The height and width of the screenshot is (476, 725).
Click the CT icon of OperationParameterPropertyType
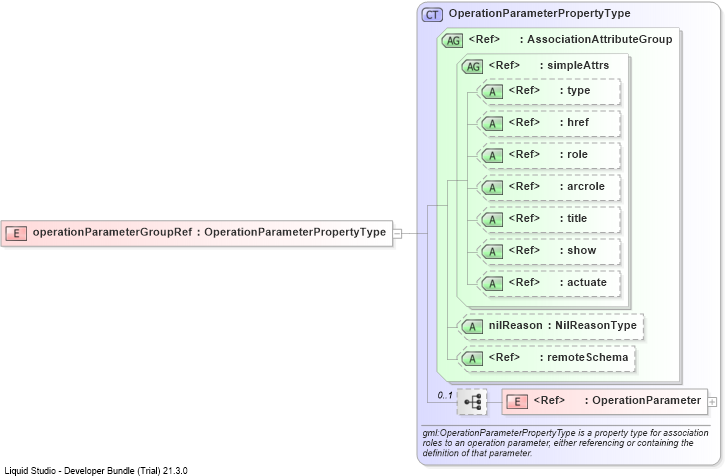tap(432, 15)
